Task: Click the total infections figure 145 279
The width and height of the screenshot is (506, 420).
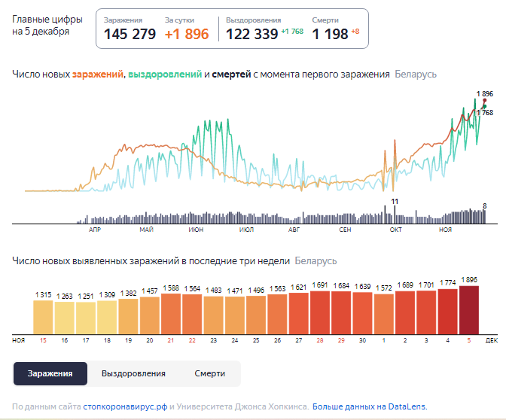Action: pyautogui.click(x=130, y=34)
